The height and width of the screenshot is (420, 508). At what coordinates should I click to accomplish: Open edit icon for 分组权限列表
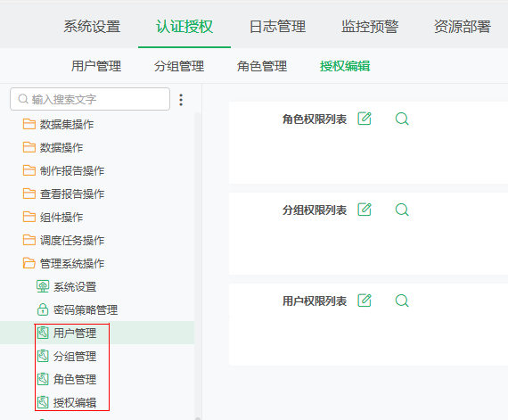[x=365, y=210]
